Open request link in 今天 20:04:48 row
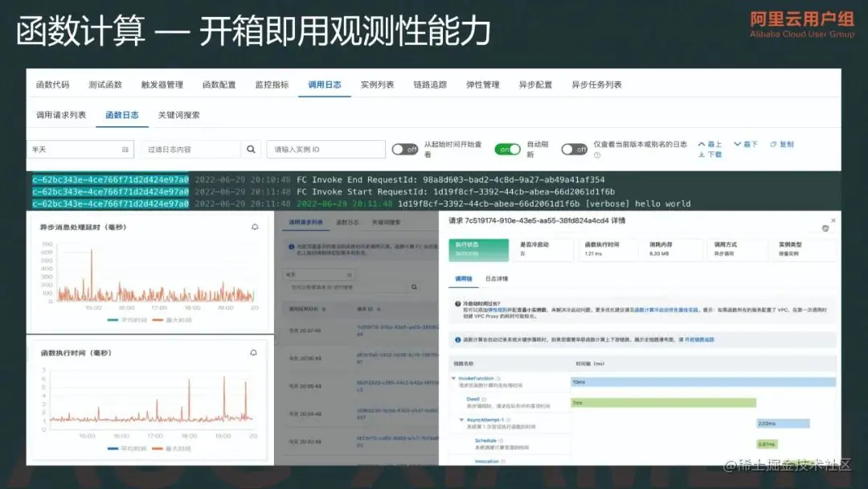This screenshot has width=868, height=489. click(x=398, y=413)
